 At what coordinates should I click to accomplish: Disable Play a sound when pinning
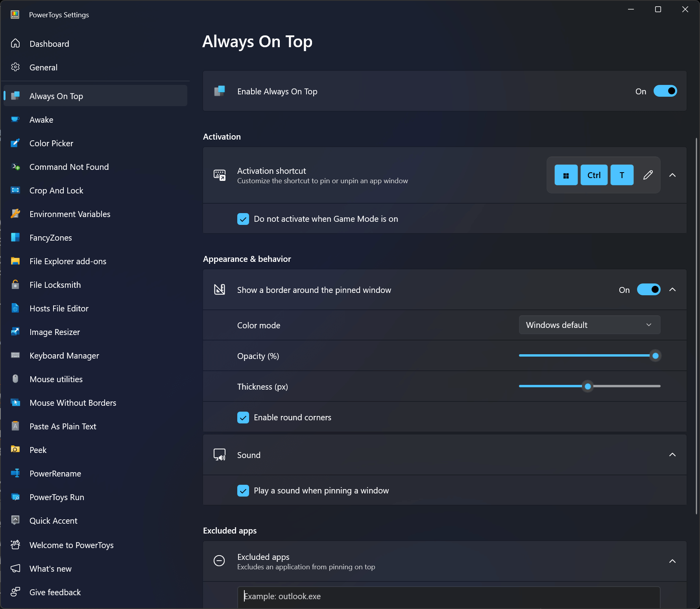pos(243,491)
